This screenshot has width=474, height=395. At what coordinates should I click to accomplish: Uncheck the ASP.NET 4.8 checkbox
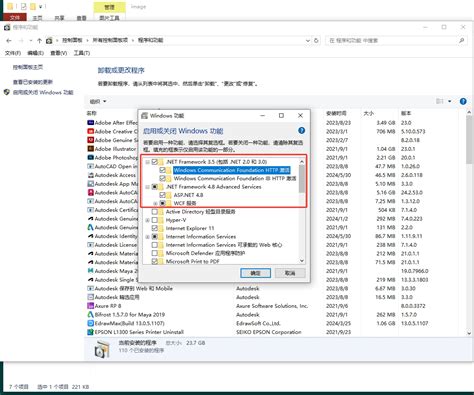pyautogui.click(x=163, y=195)
